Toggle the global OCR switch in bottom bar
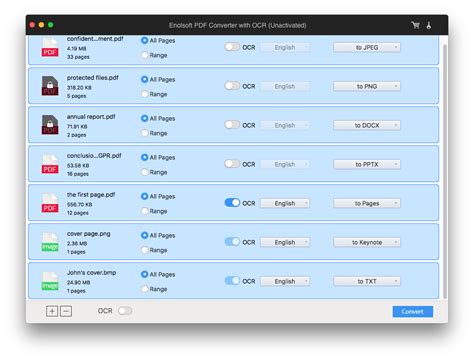The image size is (474, 360). pyautogui.click(x=125, y=311)
